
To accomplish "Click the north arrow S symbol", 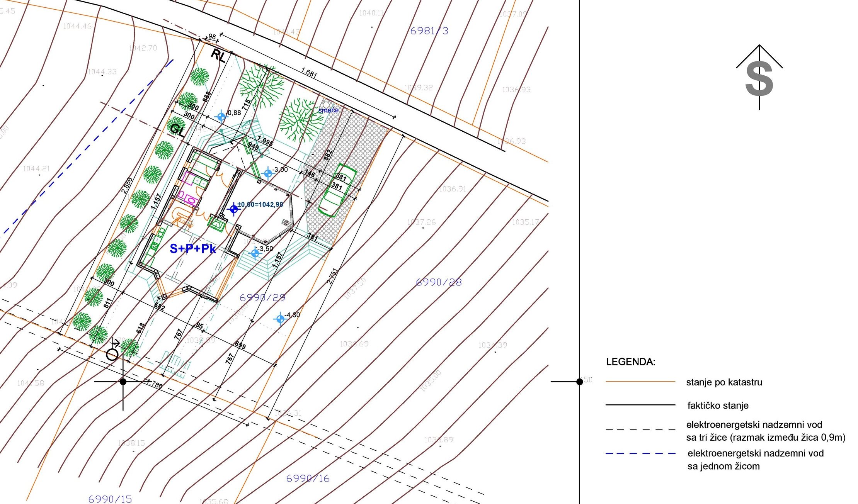I will coord(759,79).
